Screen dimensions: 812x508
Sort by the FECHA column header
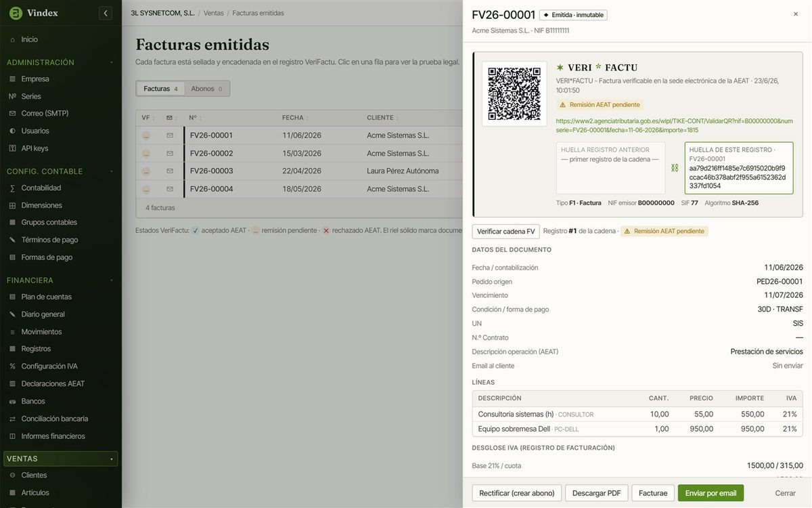point(296,118)
